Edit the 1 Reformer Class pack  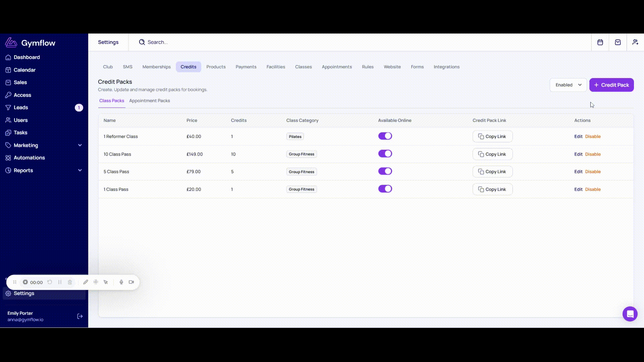coord(578,136)
